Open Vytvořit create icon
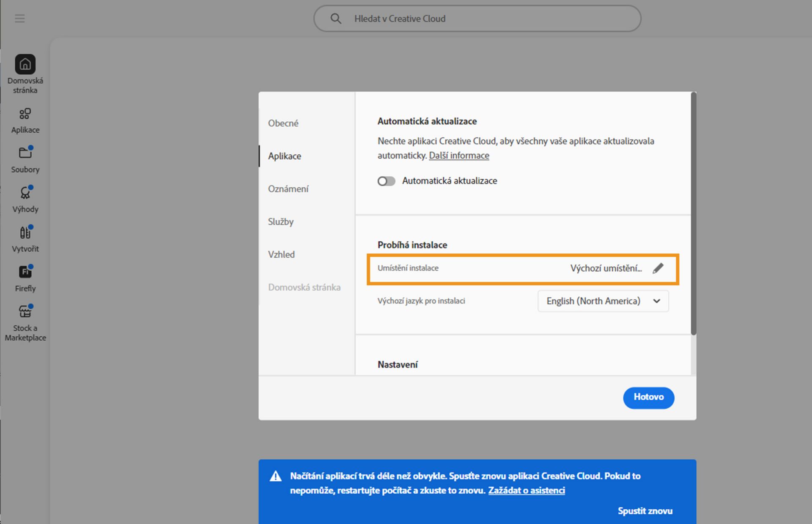The height and width of the screenshot is (524, 812). 25,232
